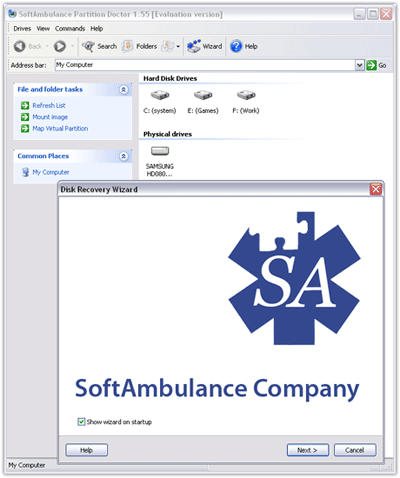
Task: Open the Commands menu
Action: pos(70,29)
